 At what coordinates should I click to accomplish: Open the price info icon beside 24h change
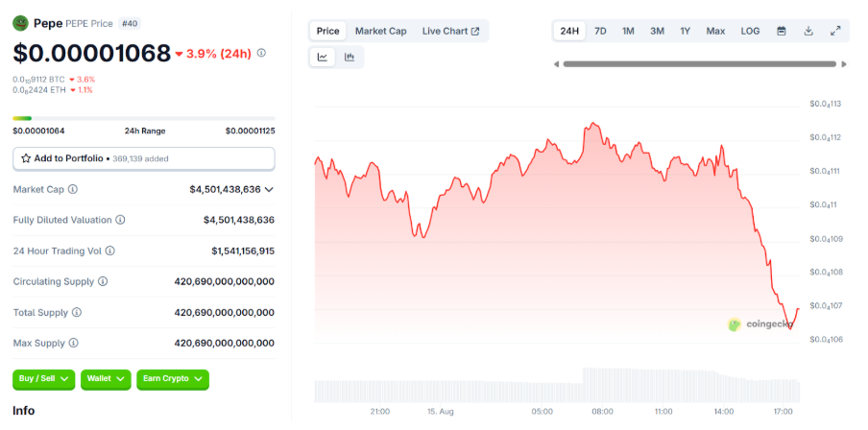pos(261,53)
